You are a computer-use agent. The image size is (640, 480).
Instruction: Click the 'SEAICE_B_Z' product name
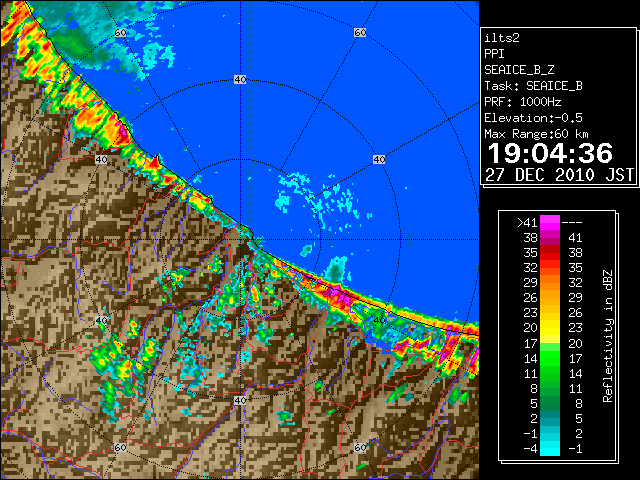tap(519, 70)
